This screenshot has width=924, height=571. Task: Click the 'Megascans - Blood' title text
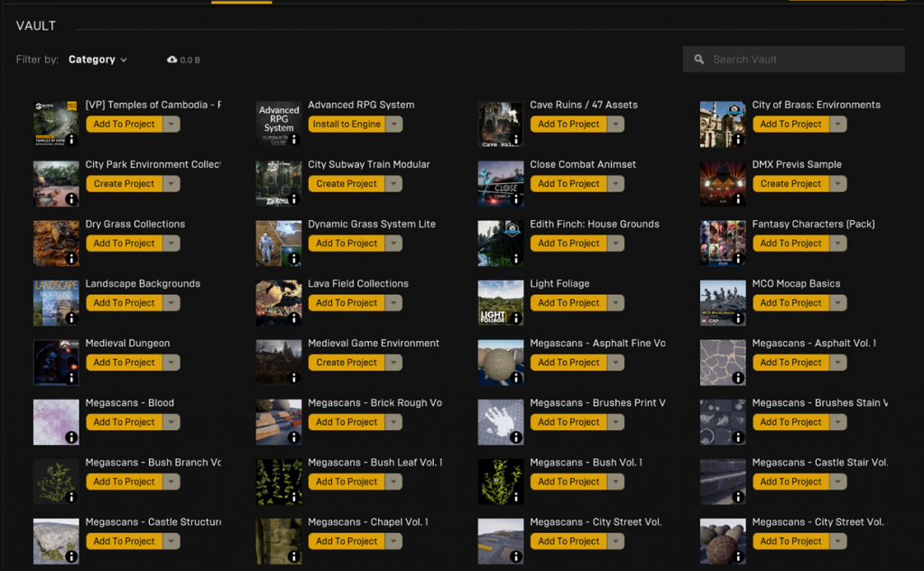[x=130, y=402]
